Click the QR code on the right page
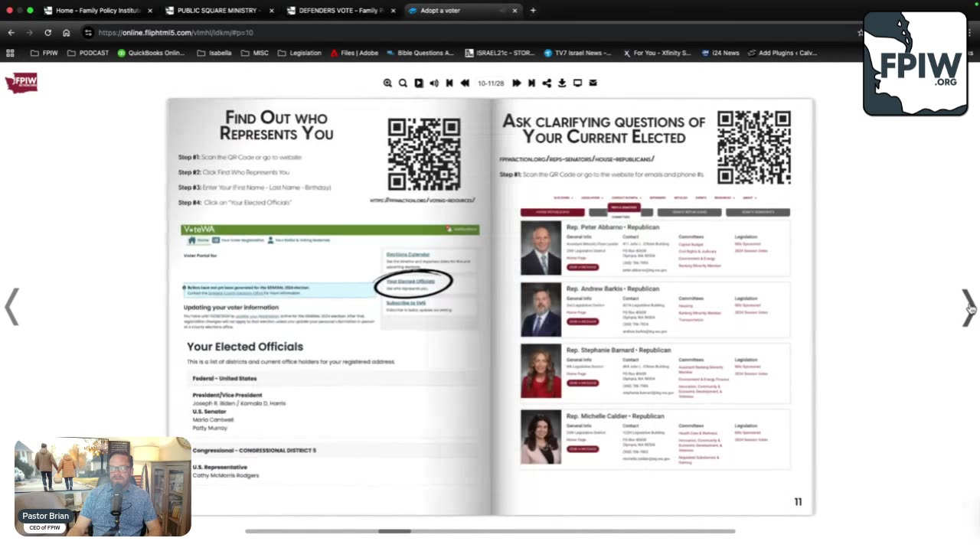This screenshot has width=980, height=551. [754, 148]
